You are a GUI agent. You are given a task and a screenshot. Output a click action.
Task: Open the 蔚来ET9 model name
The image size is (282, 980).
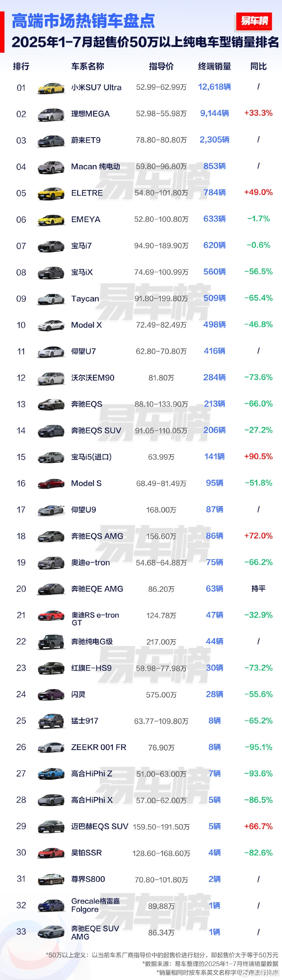(x=86, y=140)
